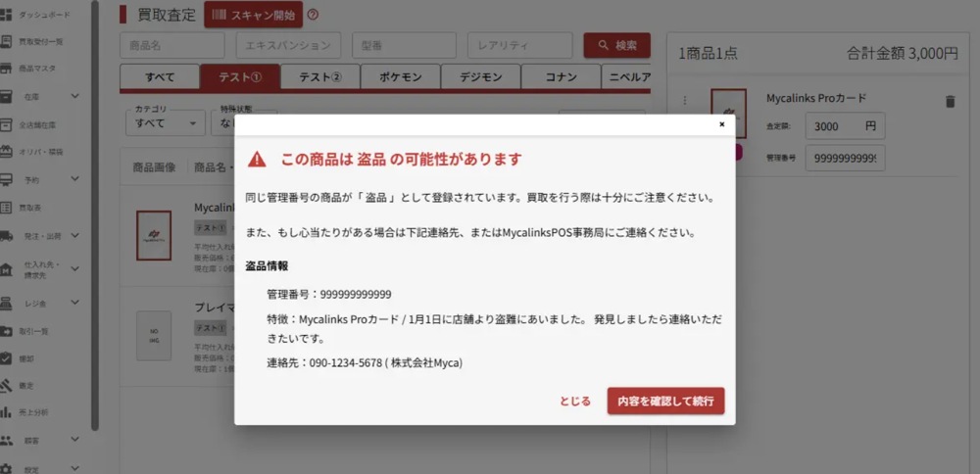
Task: Open the 買取表 table icon
Action: click(x=6, y=208)
